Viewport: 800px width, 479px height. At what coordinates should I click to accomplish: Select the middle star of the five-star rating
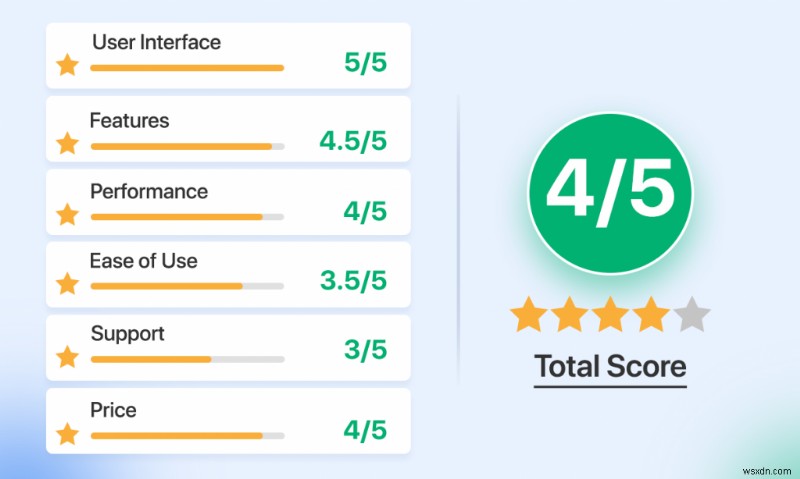click(x=610, y=316)
